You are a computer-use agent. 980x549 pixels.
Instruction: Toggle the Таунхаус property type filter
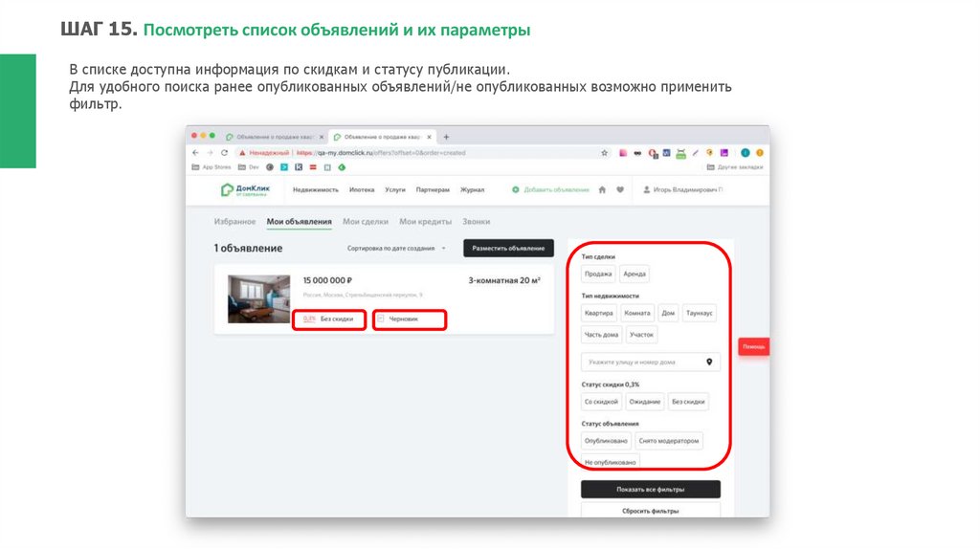[x=699, y=314]
